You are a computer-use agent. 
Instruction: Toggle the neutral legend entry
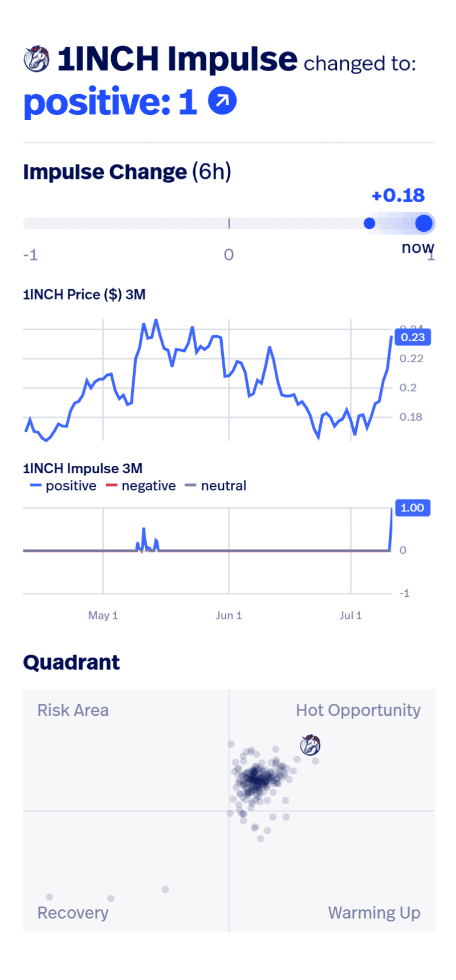[x=216, y=486]
